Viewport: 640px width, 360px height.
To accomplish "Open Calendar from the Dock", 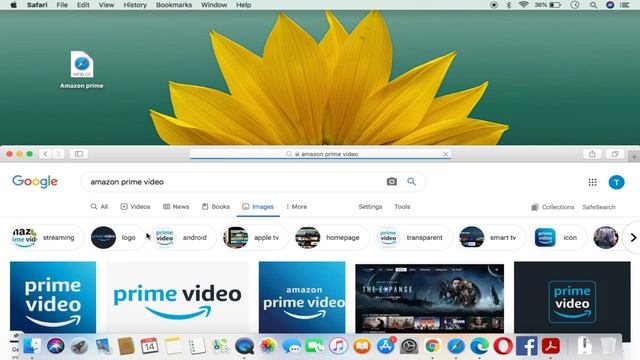I will coord(149,346).
